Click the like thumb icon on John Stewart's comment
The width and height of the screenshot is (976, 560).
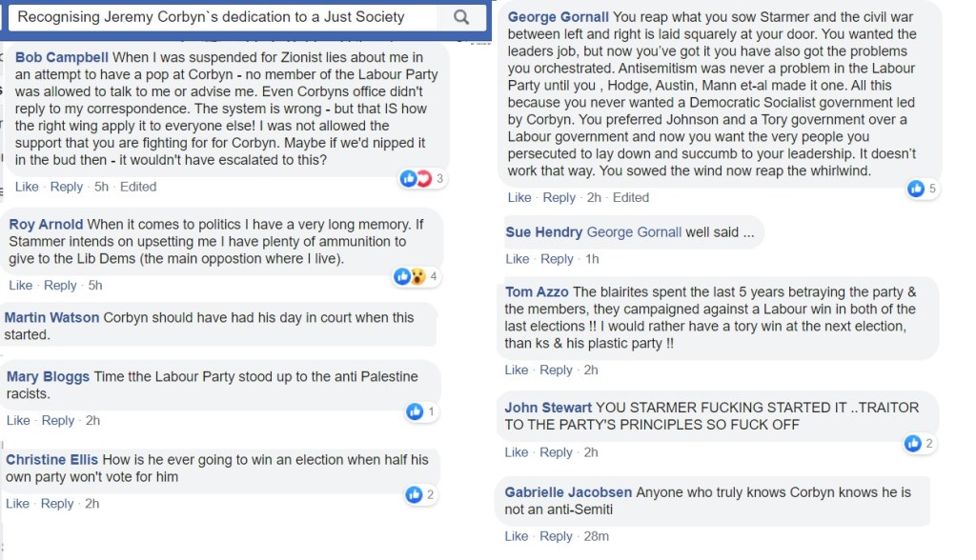point(913,443)
